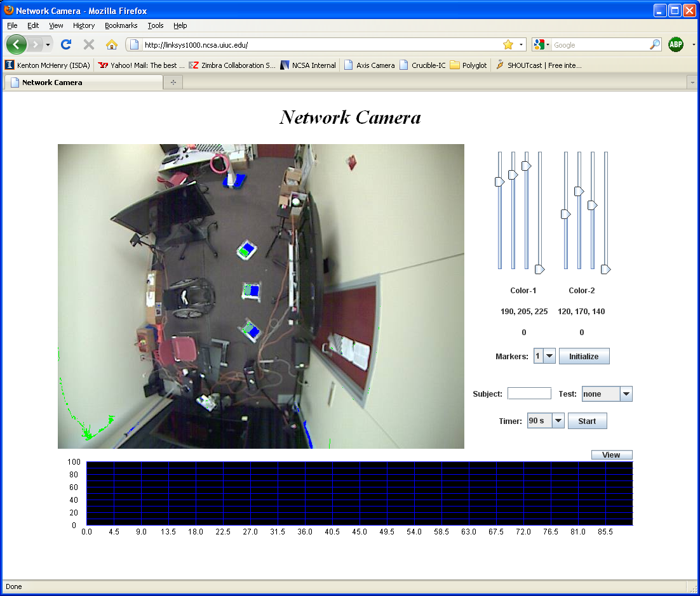Click the search magnifier icon
Image resolution: width=700 pixels, height=596 pixels.
click(x=654, y=44)
